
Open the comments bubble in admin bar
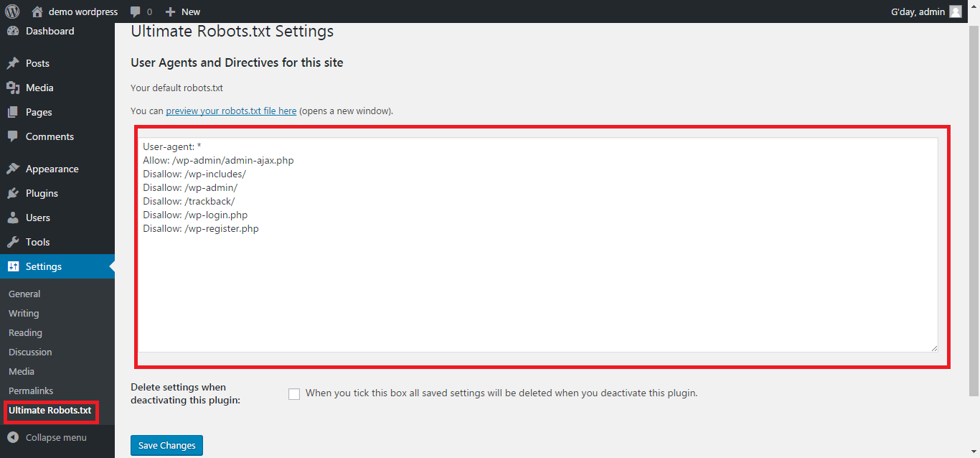(136, 11)
